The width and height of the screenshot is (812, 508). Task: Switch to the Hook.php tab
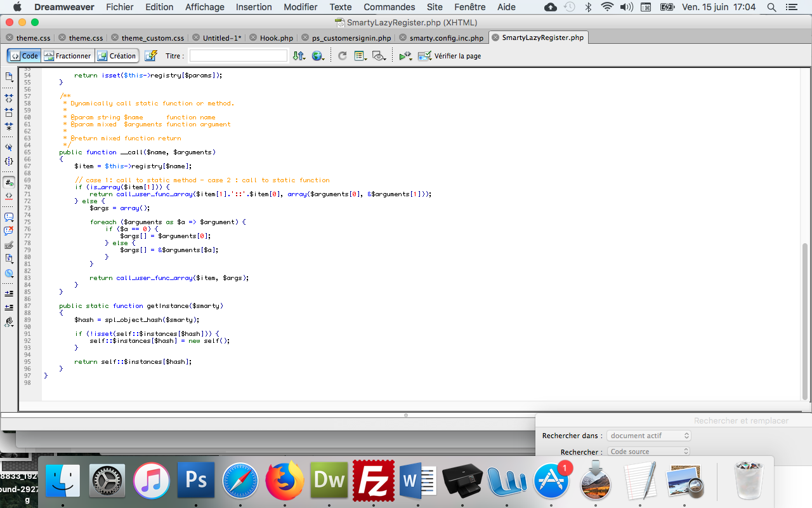point(271,38)
